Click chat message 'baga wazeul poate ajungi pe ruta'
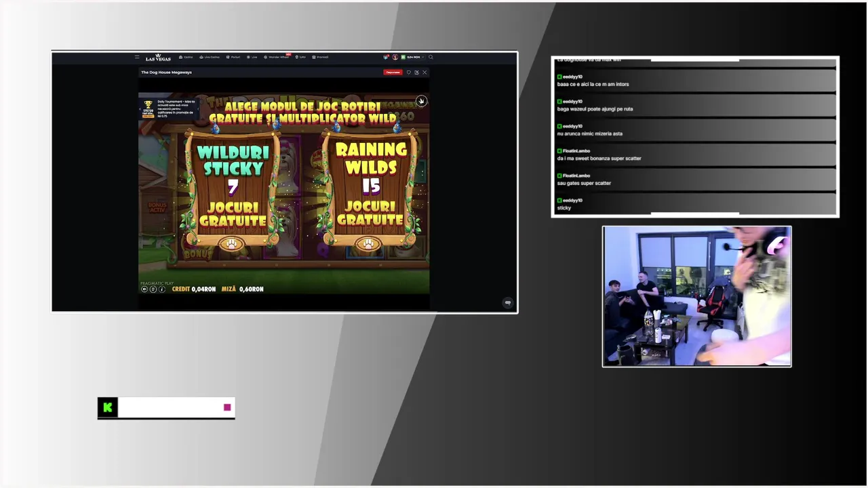The image size is (868, 488). [595, 109]
